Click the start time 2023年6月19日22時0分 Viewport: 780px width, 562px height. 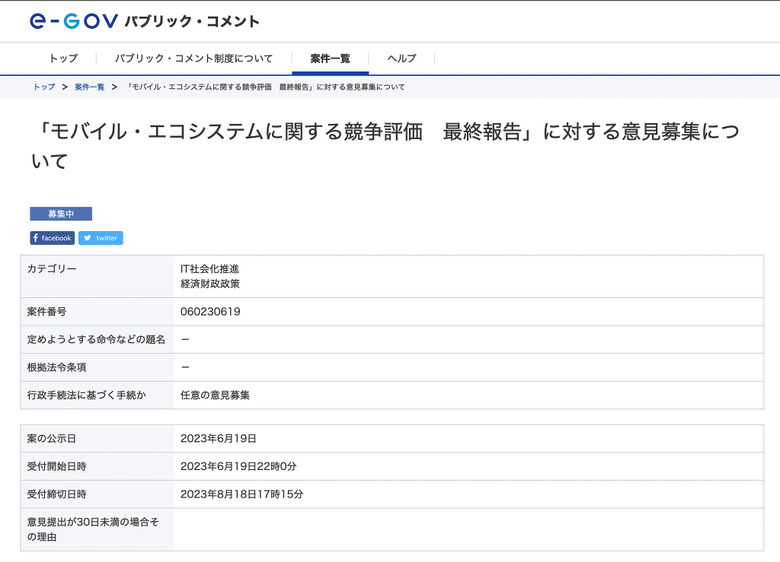pos(238,466)
